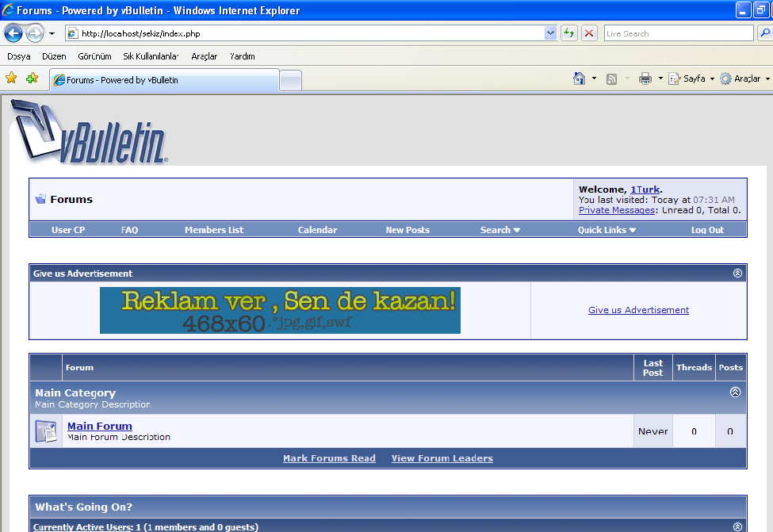Click the Home icon in toolbar

(580, 78)
